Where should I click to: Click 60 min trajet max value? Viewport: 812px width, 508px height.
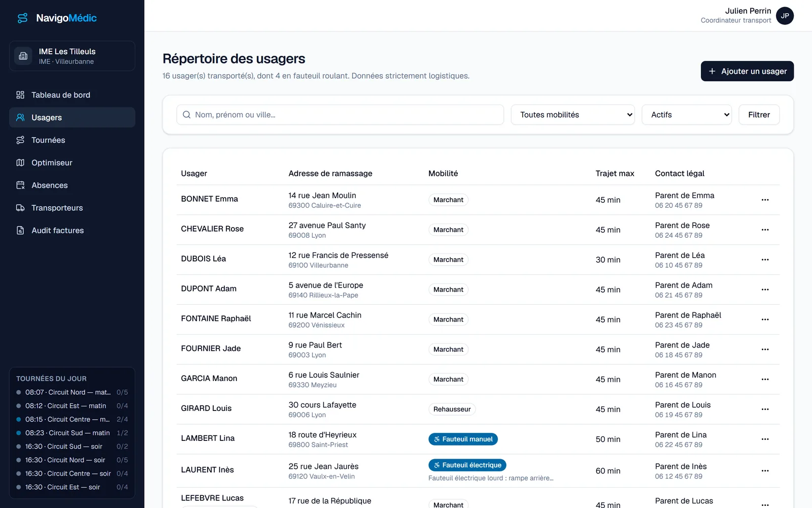pos(608,471)
